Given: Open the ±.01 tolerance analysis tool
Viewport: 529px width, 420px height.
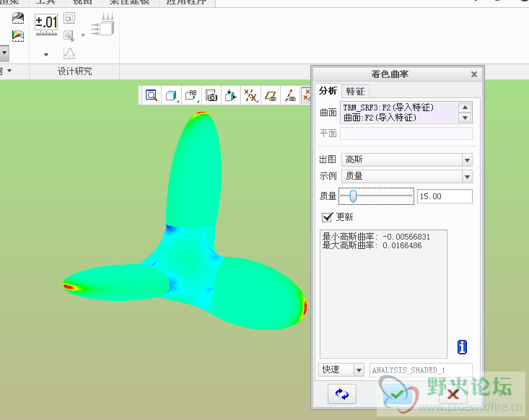Looking at the screenshot, I should click(46, 25).
